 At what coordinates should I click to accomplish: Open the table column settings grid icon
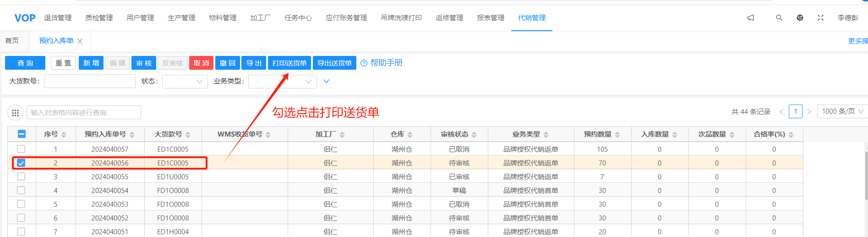pyautogui.click(x=15, y=113)
